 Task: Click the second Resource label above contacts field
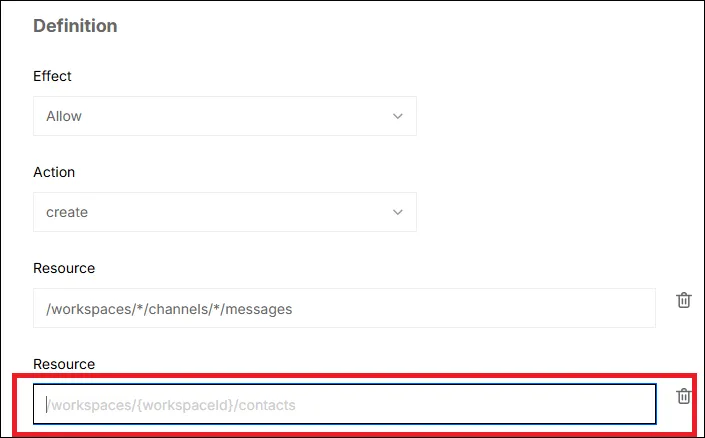pyautogui.click(x=64, y=364)
